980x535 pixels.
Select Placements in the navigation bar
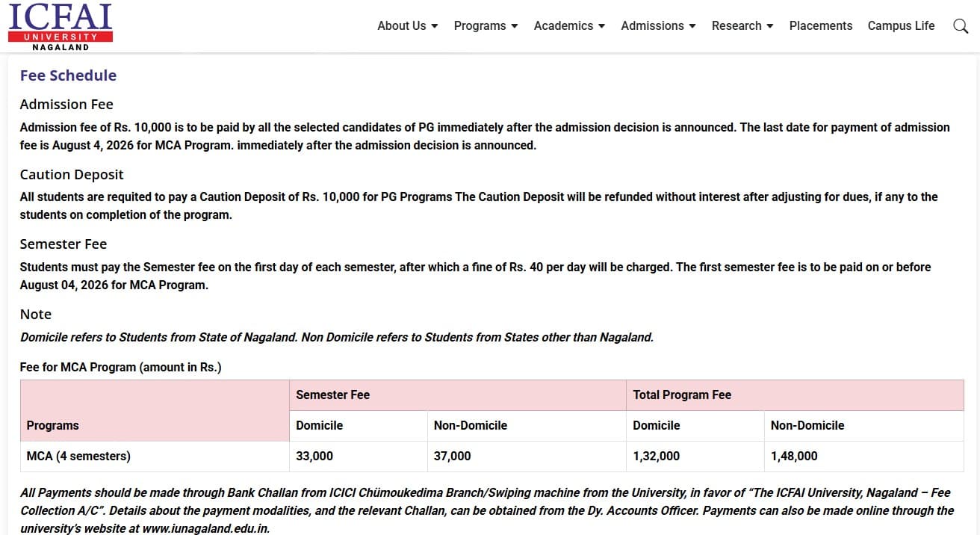click(820, 25)
